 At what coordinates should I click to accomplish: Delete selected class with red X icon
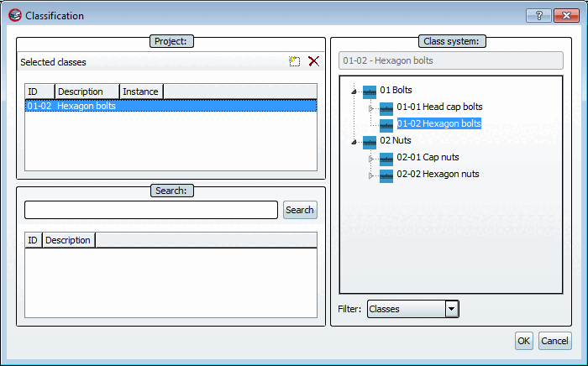coord(314,61)
